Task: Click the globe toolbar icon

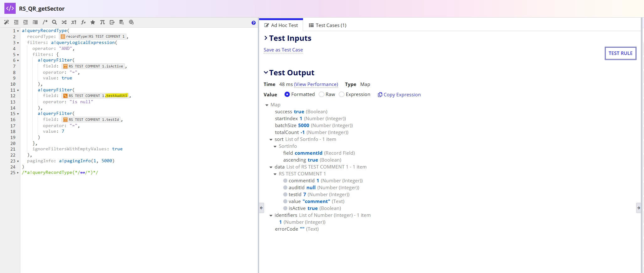Action: click(131, 22)
